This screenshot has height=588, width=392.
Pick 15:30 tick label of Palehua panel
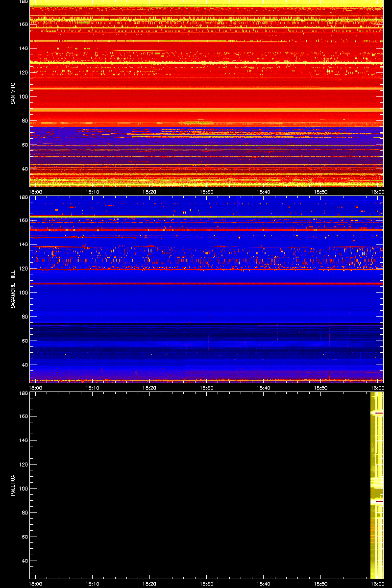click(x=207, y=584)
